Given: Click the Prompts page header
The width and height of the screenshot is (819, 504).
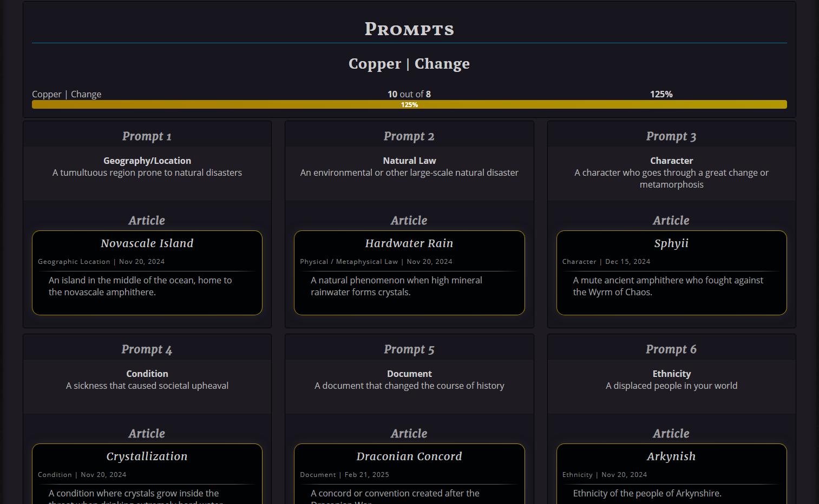Looking at the screenshot, I should (x=409, y=29).
